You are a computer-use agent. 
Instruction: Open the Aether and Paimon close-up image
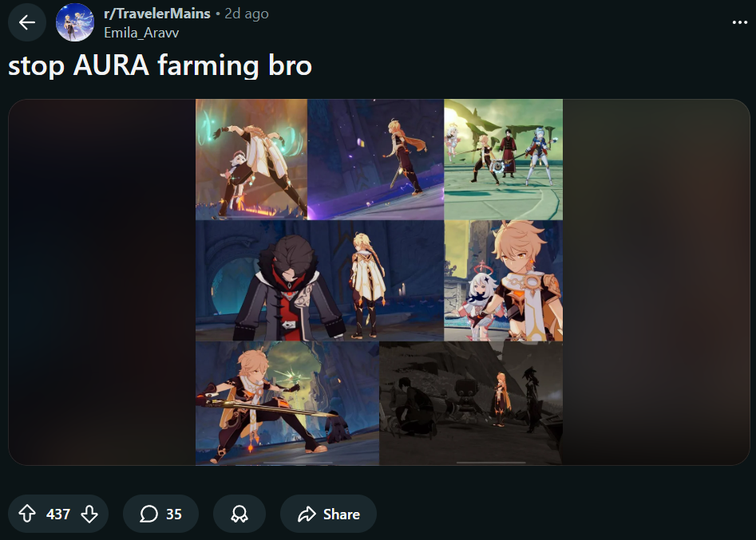click(504, 281)
